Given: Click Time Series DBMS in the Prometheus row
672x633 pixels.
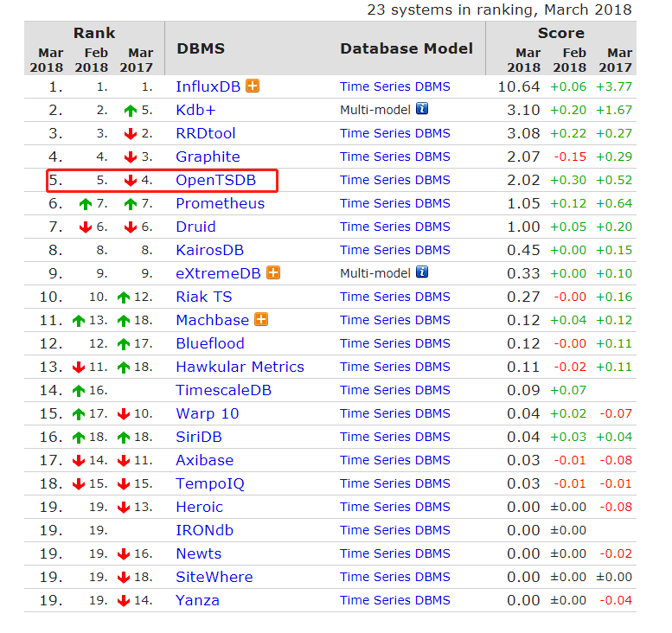Looking at the screenshot, I should pyautogui.click(x=395, y=203).
